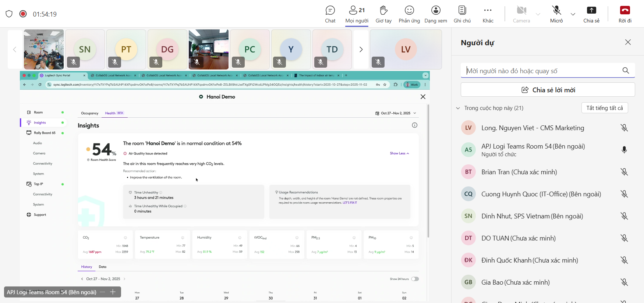The width and height of the screenshot is (644, 303).
Task: Close the Người dự panel
Action: (x=628, y=42)
